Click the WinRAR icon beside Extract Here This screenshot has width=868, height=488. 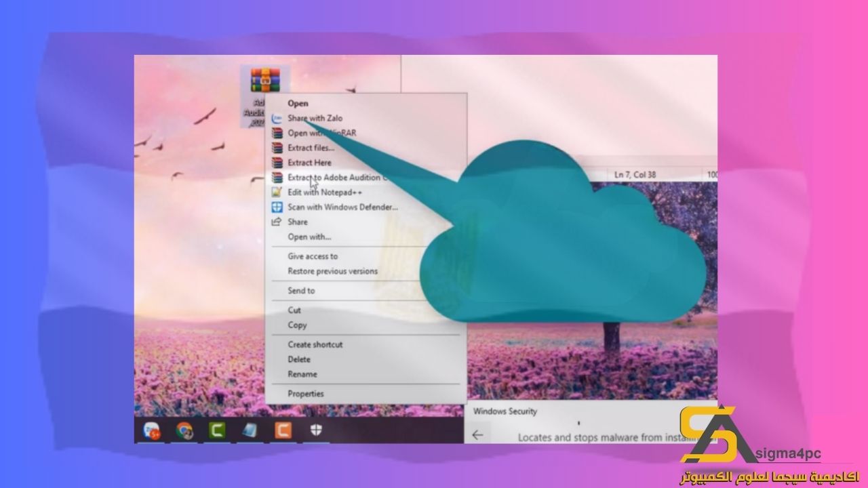277,163
